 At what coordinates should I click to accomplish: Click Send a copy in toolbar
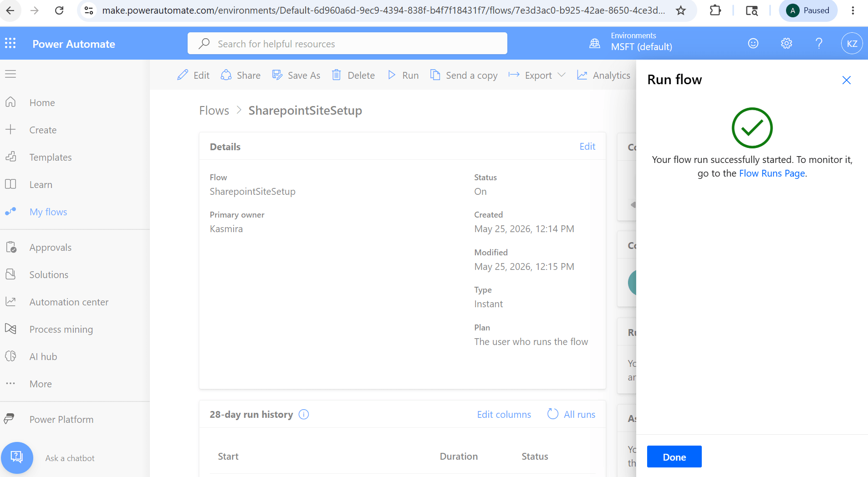click(x=464, y=75)
